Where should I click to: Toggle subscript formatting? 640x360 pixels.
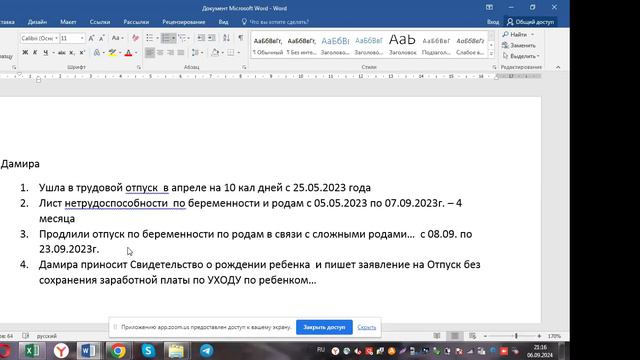coord(72,52)
